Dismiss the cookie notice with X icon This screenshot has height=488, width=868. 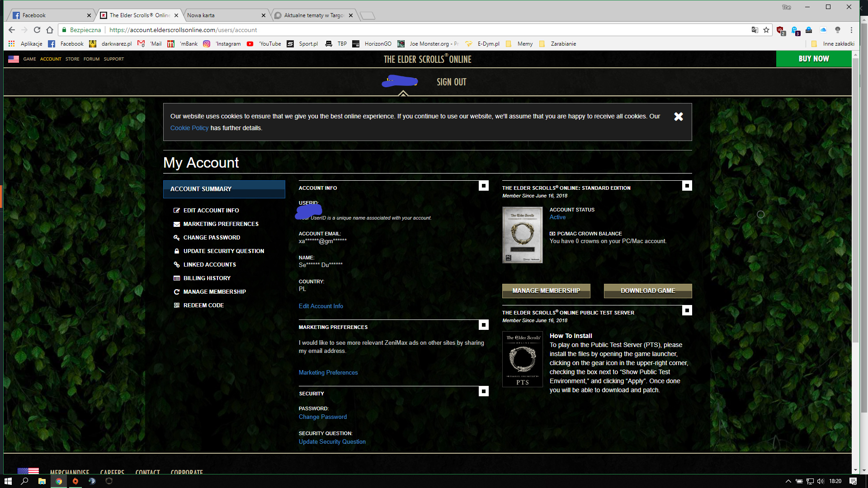click(x=679, y=117)
